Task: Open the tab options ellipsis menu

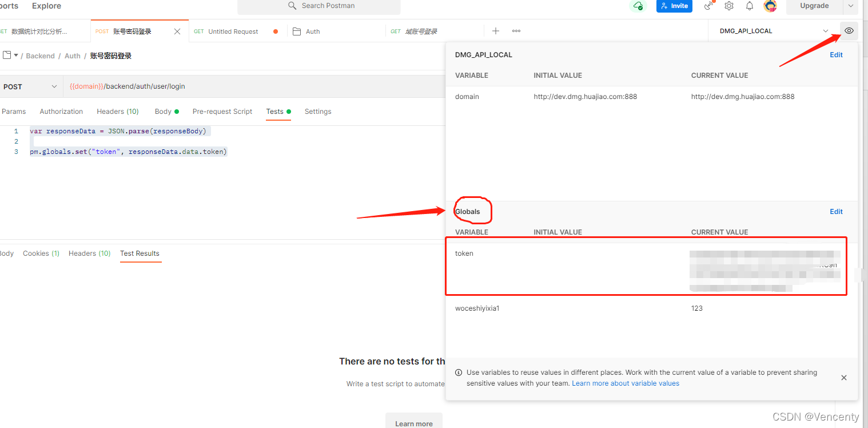Action: (x=516, y=31)
